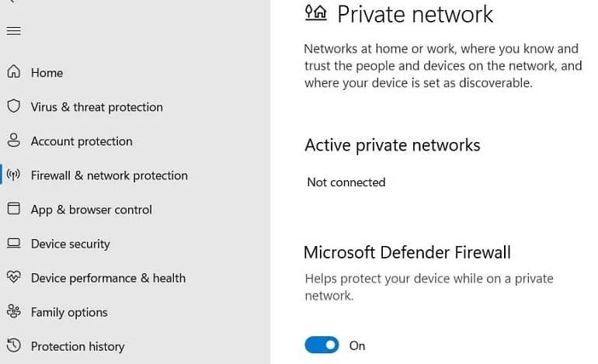Turn off the Microsoft Defender Firewall toggle
The height and width of the screenshot is (364, 598).
click(x=322, y=345)
